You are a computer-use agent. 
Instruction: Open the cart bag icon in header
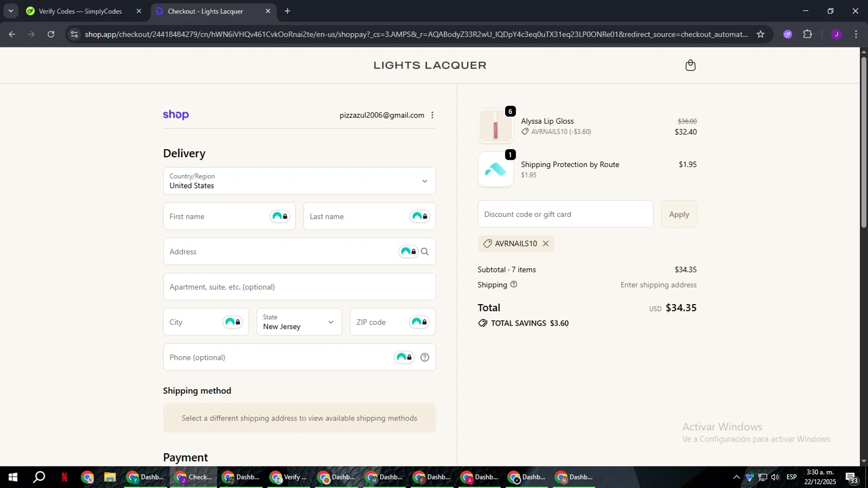click(x=690, y=65)
